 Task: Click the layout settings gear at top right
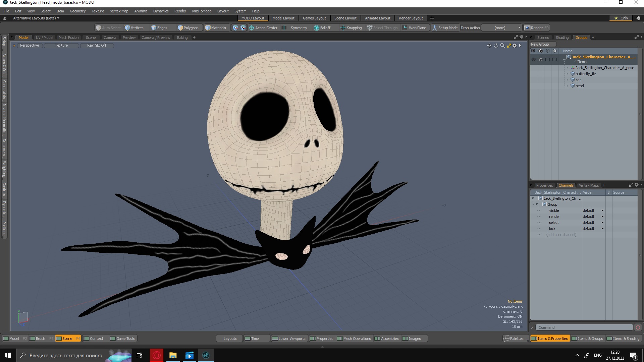(x=638, y=18)
